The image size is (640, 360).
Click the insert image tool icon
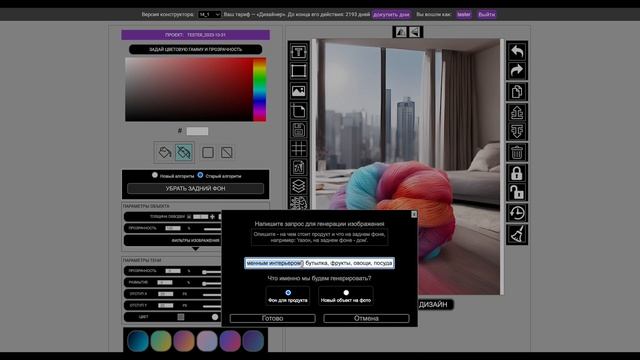click(x=298, y=91)
